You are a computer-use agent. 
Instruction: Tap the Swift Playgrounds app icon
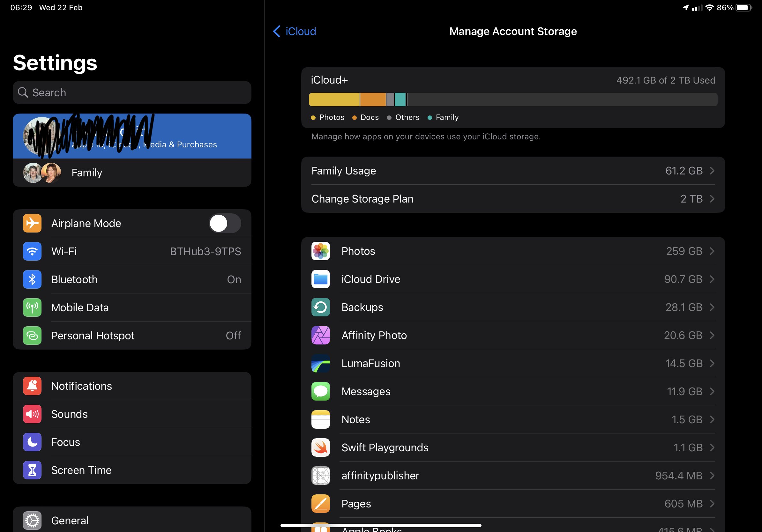[320, 447]
